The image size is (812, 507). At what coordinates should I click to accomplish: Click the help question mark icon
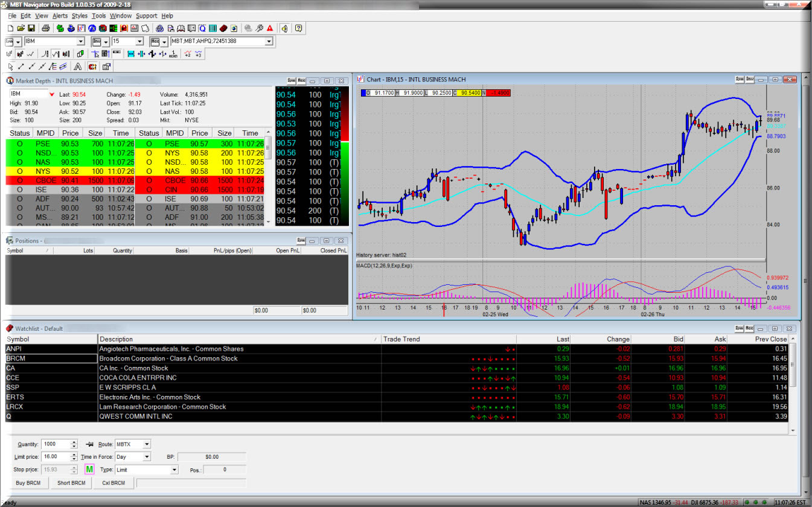click(298, 28)
